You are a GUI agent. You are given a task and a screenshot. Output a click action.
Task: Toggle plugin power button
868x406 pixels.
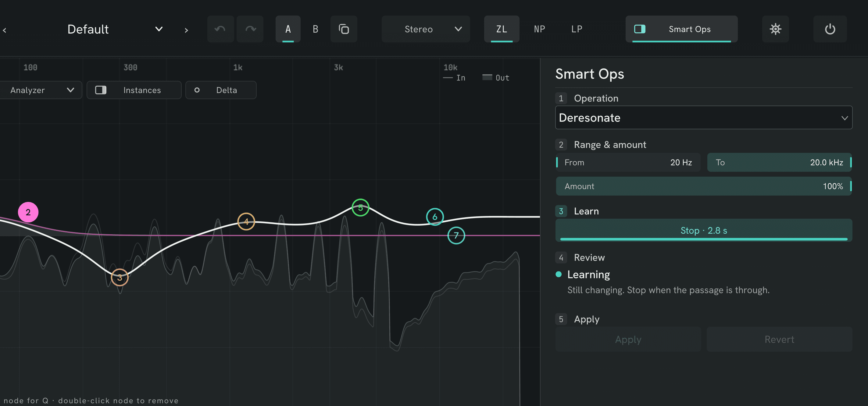(830, 29)
